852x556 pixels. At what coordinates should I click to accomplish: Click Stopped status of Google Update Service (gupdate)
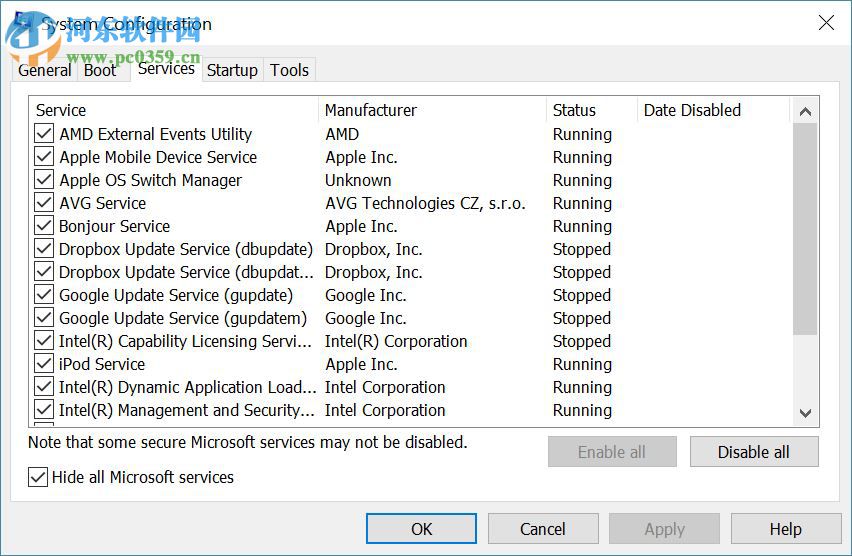(x=581, y=295)
